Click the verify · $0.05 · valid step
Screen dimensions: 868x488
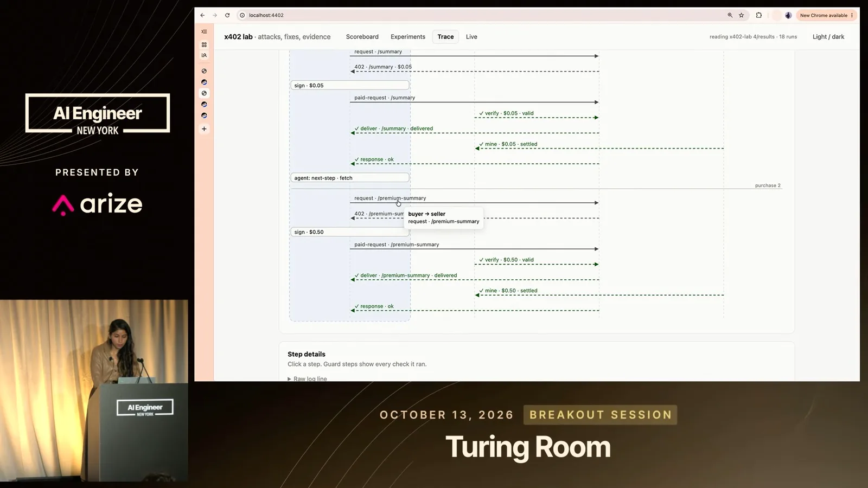coord(537,115)
